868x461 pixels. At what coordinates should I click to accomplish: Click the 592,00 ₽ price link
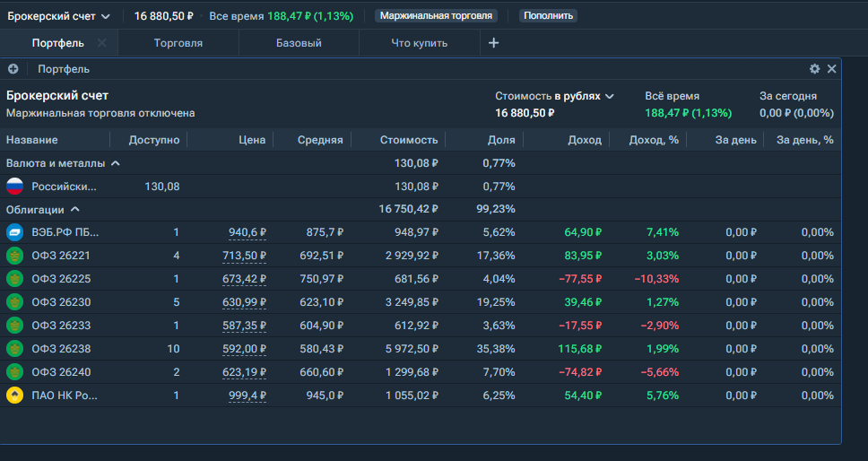point(244,349)
